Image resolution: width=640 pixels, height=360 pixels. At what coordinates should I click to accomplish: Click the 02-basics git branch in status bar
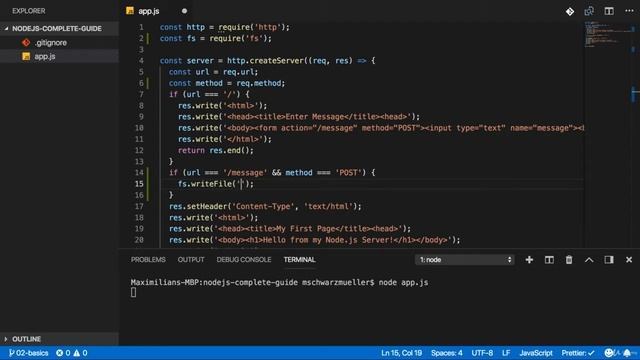coord(29,353)
